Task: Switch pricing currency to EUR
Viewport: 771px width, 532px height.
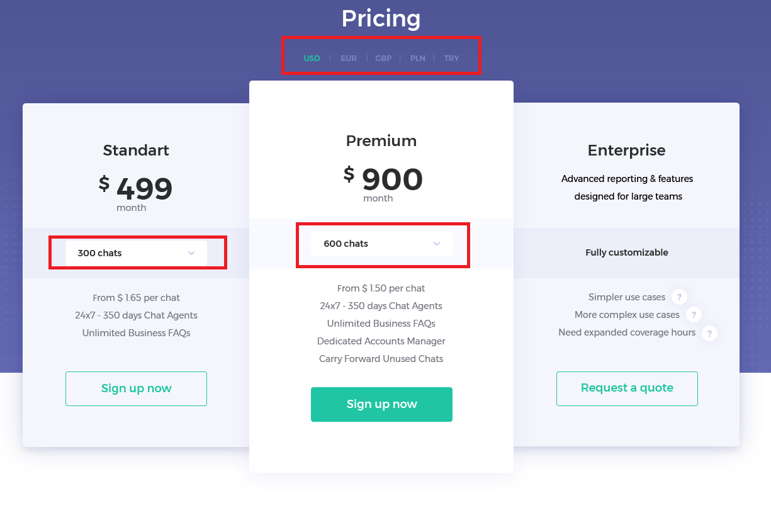Action: 349,59
